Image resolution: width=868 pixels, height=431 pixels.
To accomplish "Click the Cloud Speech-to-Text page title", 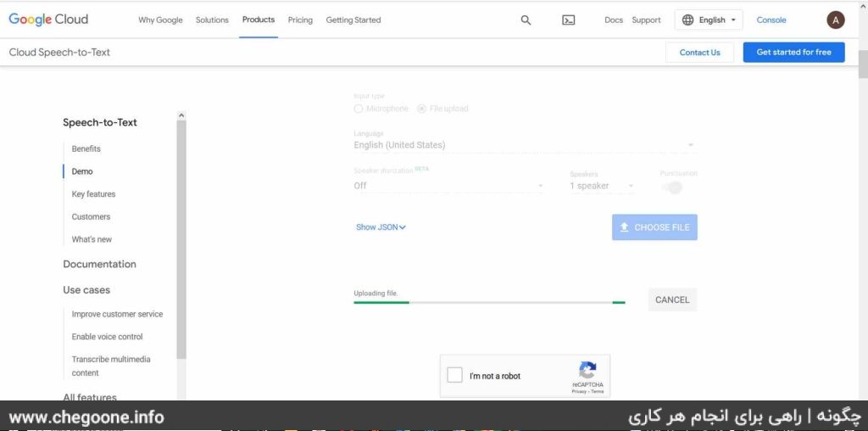I will click(60, 52).
